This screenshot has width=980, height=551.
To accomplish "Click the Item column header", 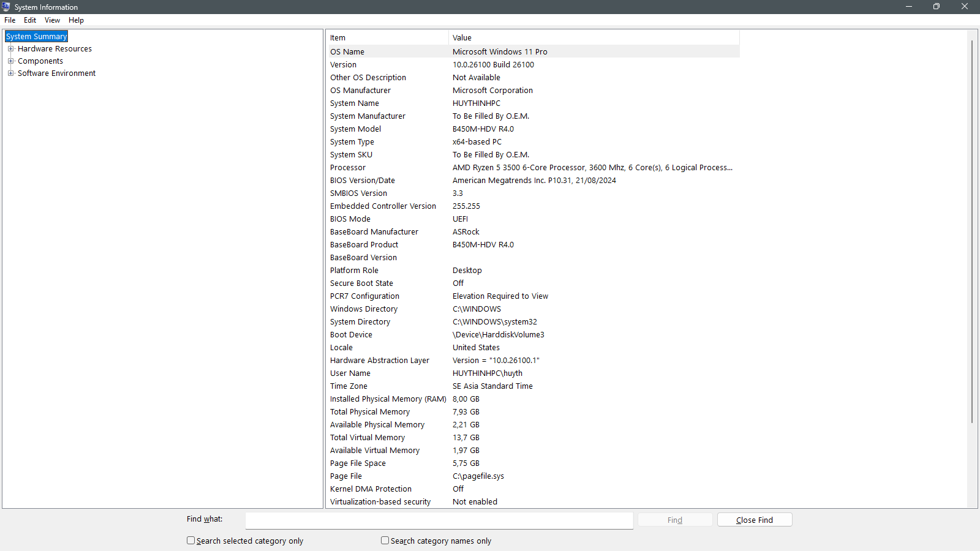I will (387, 38).
